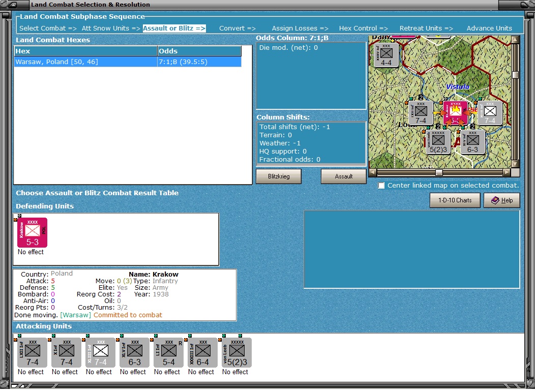Select the Krakow defending unit counter
Screen dimensions: 535x392
32,232
